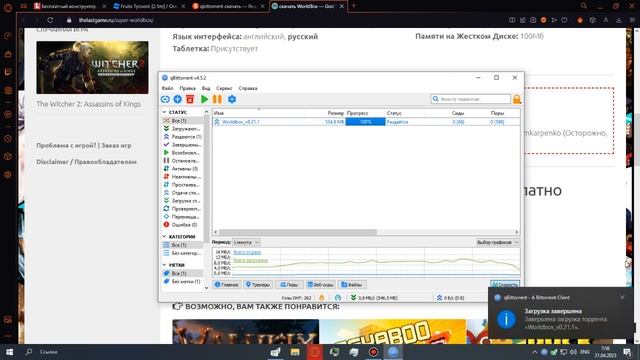
Task: Collapse the СТАТУС sidebar section
Action: pos(164,112)
